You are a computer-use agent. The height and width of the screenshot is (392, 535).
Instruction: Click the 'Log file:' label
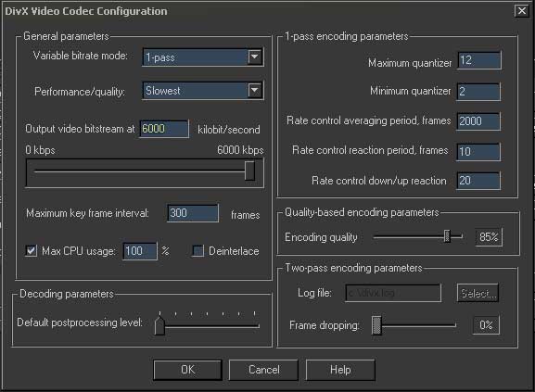[314, 293]
